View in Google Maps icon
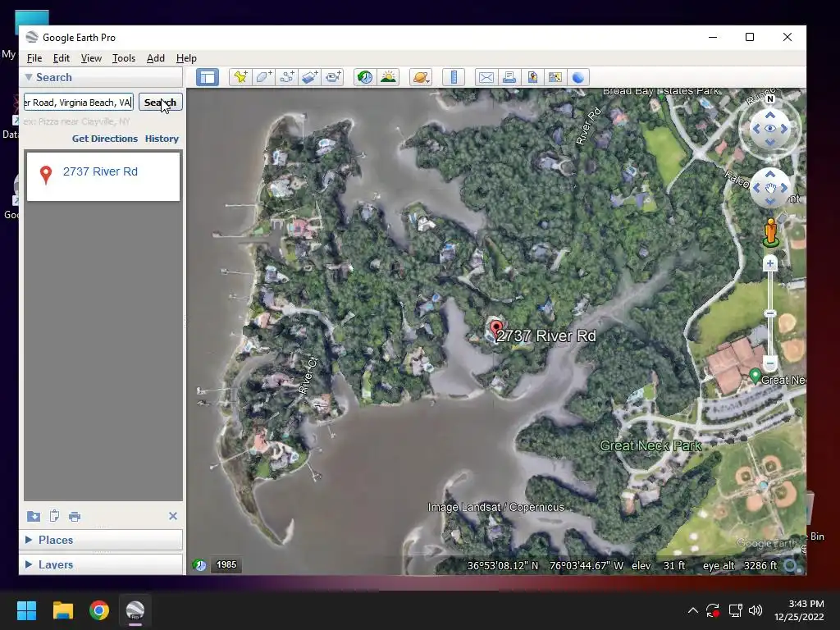 [x=555, y=77]
